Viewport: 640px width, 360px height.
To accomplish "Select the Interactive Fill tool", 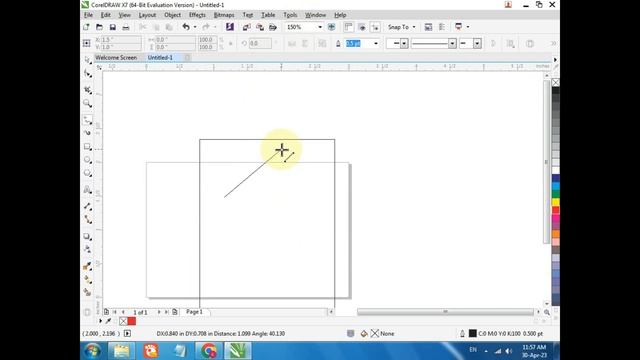I will tap(87, 280).
